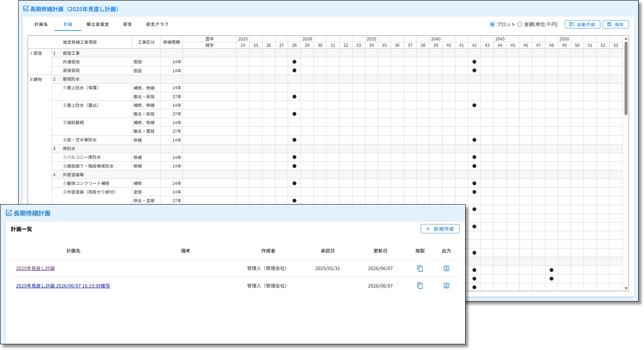This screenshot has height=350, width=644.
Task: Click chart icon next to 長期修繕計画（2025年見直し計画）title
Action: 26,9
